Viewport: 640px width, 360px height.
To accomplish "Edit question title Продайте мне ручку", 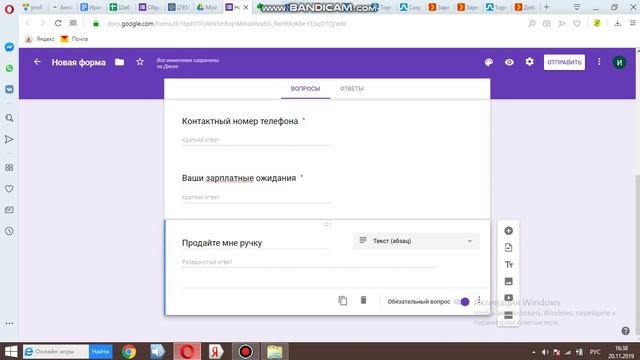I will [255, 243].
